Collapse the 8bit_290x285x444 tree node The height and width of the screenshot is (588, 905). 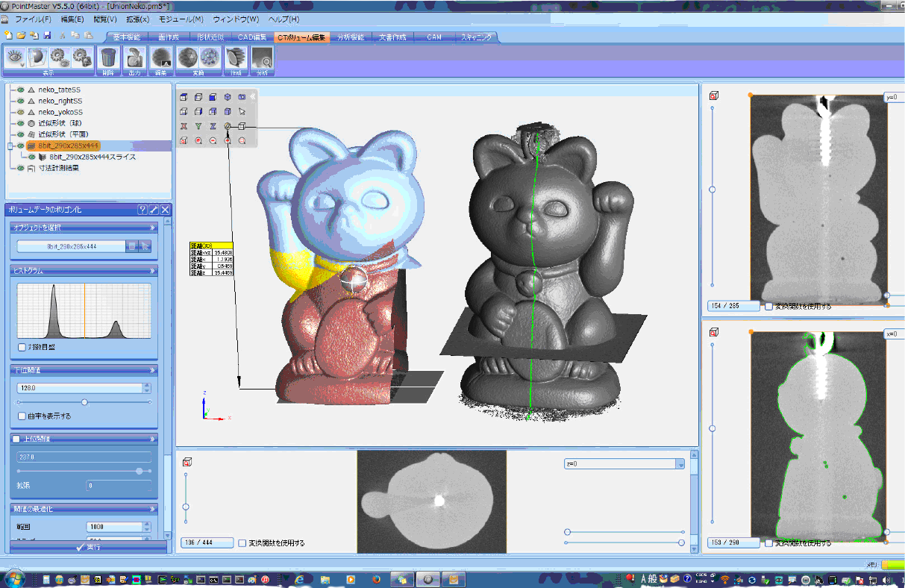[10, 146]
